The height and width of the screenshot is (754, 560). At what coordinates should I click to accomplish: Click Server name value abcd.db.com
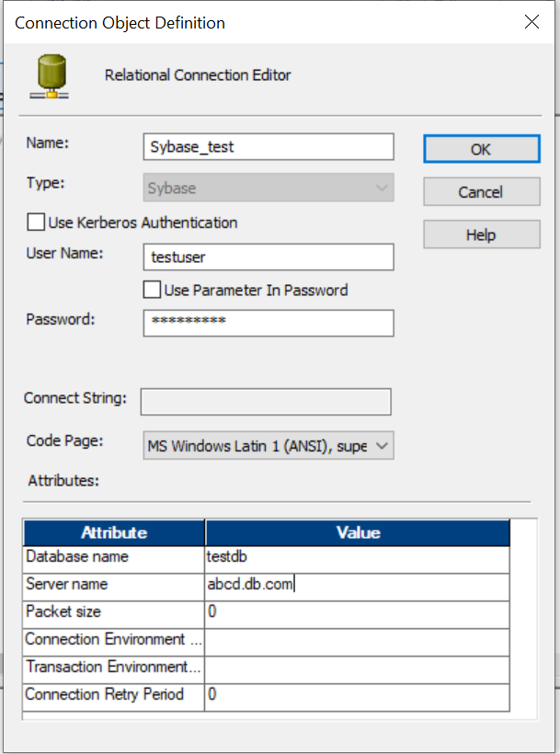[357, 587]
